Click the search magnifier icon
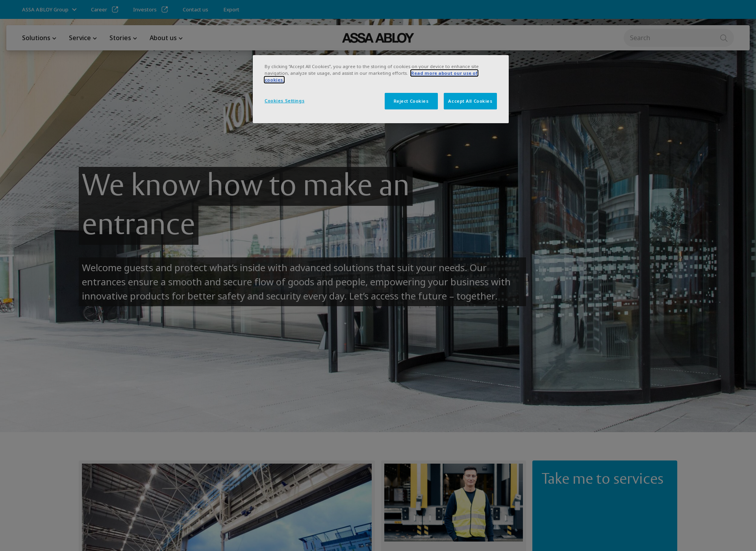 [x=724, y=37]
